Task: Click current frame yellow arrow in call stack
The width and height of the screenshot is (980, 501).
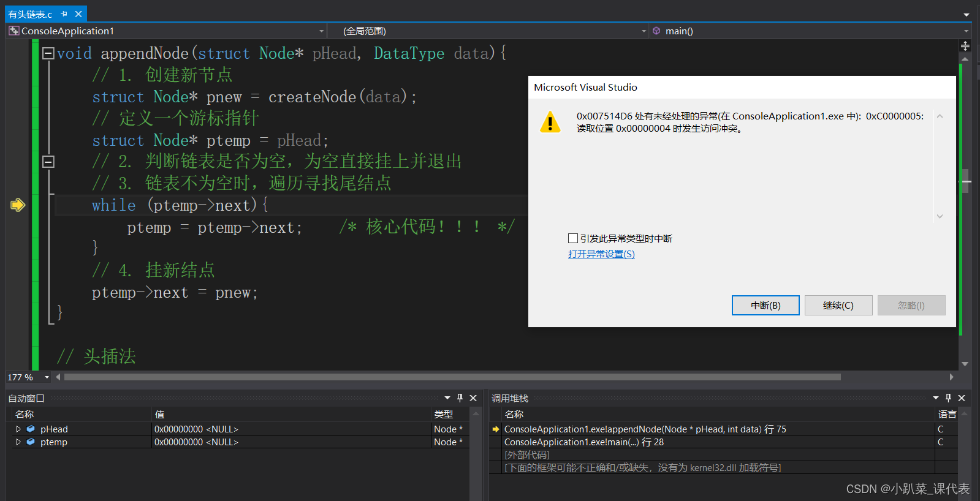Action: pyautogui.click(x=496, y=429)
